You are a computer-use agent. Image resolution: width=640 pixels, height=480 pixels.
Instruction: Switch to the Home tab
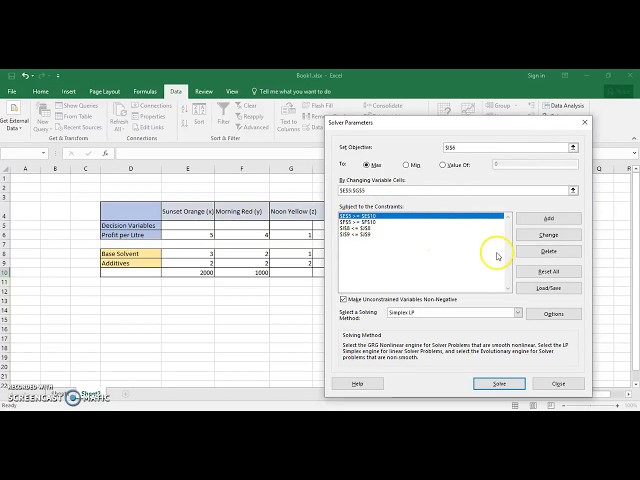coord(40,91)
